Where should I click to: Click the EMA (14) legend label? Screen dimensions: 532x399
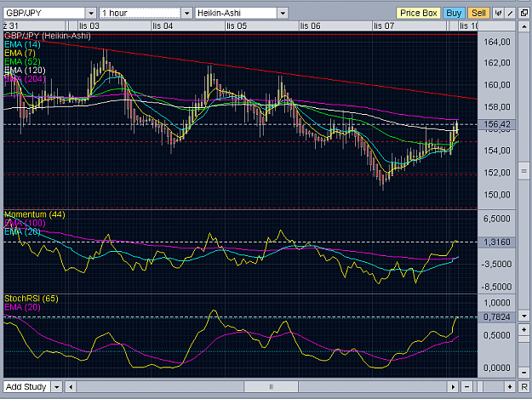22,45
